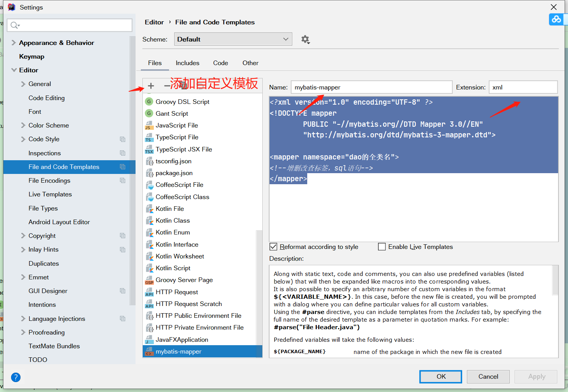Screen dimensions: 568x392
Task: Collapse the Editor tree section
Action: coord(14,70)
